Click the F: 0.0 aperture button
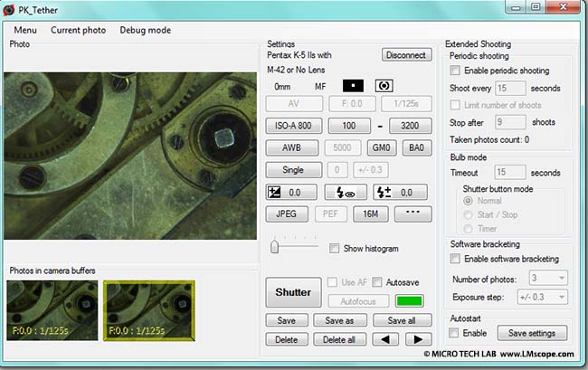The height and width of the screenshot is (370, 588). [352, 104]
